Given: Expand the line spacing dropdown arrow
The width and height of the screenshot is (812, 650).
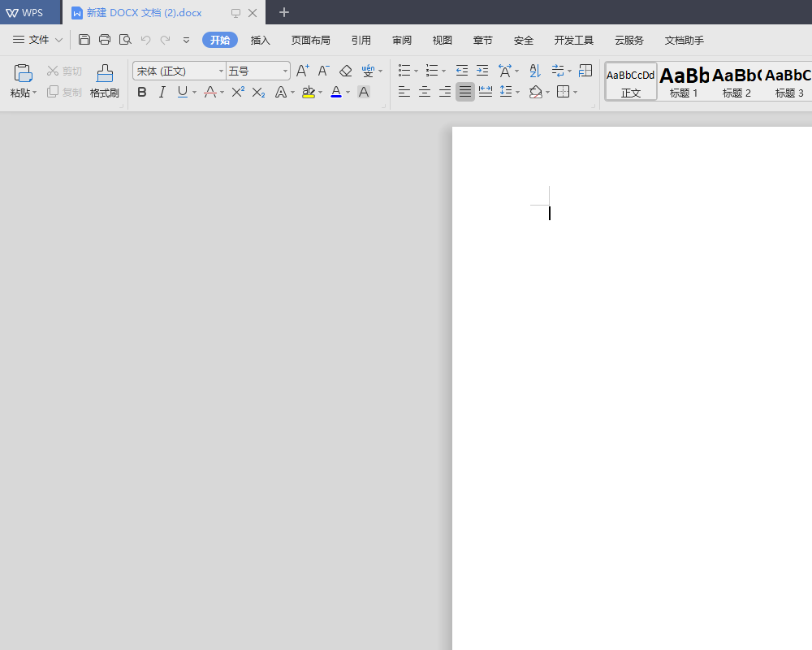Looking at the screenshot, I should click(517, 93).
